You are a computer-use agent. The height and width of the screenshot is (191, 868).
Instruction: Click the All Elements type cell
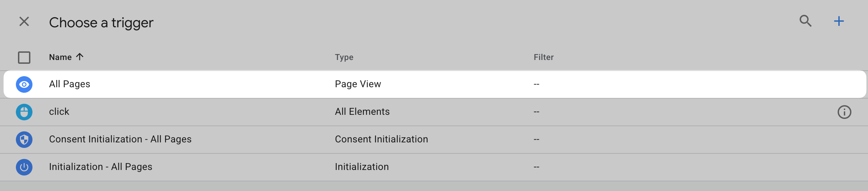coord(362,112)
